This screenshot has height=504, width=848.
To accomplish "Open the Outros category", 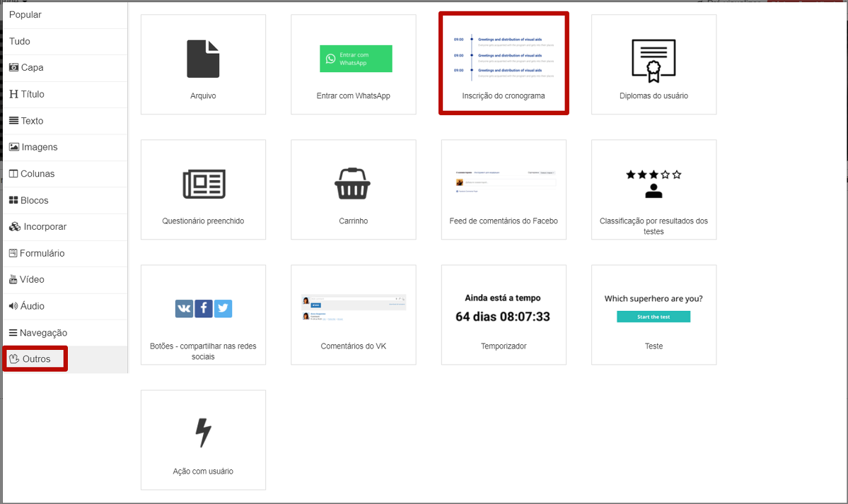I will point(36,359).
